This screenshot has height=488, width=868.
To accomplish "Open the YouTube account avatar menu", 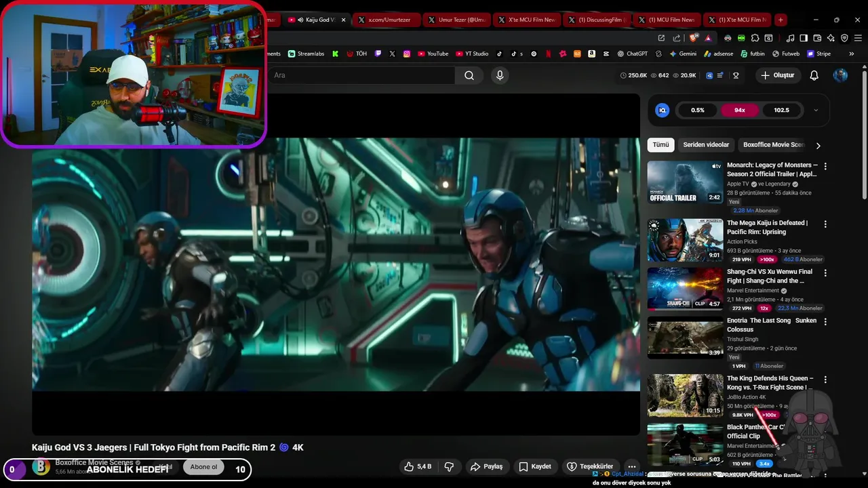I will coord(840,75).
